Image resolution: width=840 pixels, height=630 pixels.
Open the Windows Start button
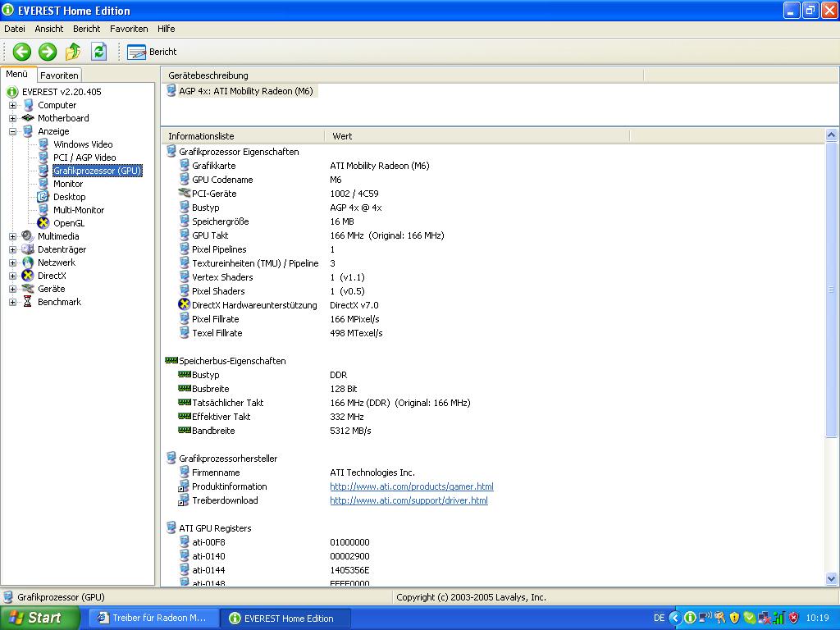pyautogui.click(x=39, y=618)
